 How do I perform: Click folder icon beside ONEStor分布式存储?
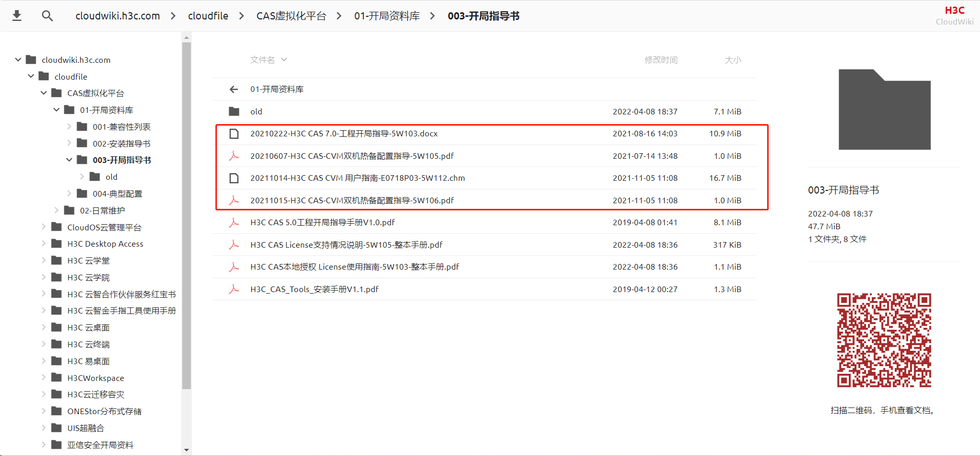coord(57,411)
